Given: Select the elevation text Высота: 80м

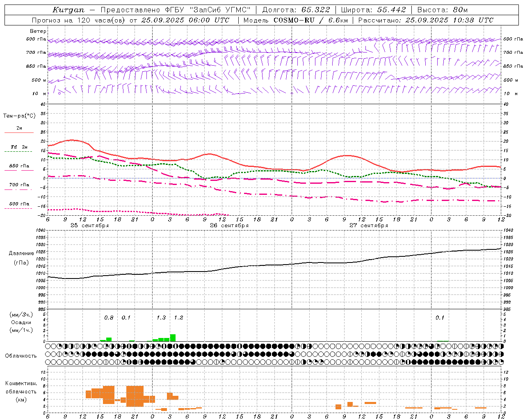Looking at the screenshot, I should [443, 10].
